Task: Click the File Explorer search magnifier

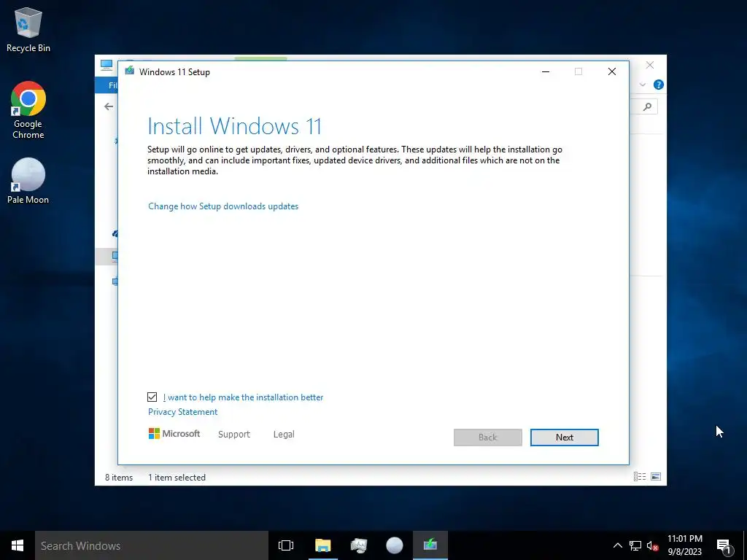Action: tap(647, 106)
